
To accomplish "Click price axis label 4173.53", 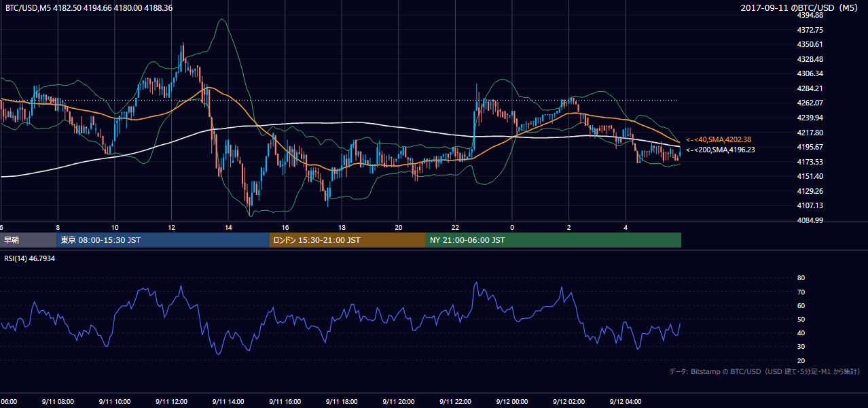I will click(810, 162).
